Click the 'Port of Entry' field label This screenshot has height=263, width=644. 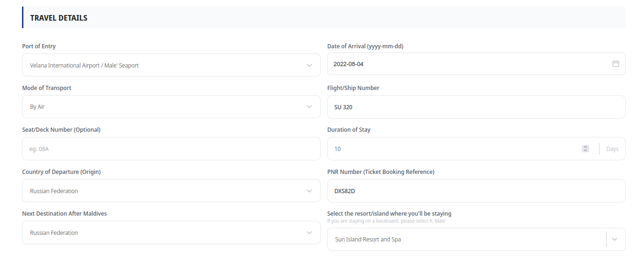click(x=39, y=46)
